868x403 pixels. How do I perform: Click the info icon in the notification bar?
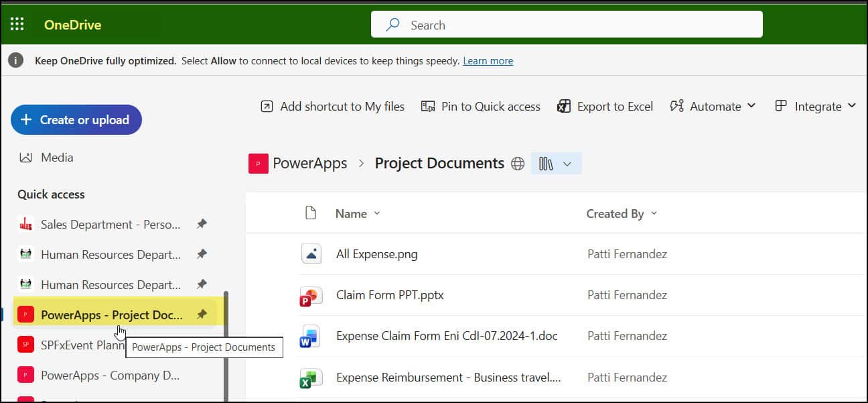16,60
